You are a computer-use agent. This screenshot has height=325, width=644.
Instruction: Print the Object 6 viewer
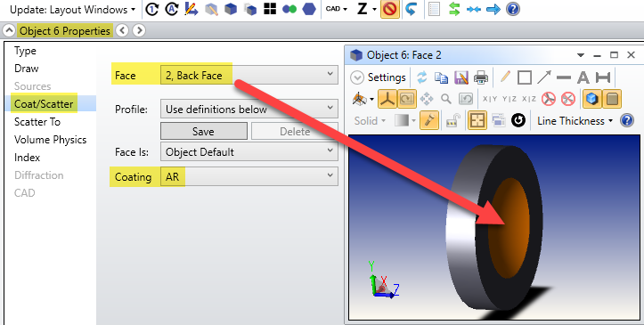[x=481, y=77]
